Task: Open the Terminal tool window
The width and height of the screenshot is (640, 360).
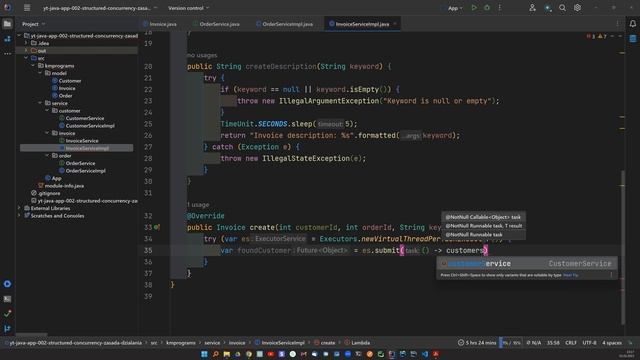Action: point(7,299)
